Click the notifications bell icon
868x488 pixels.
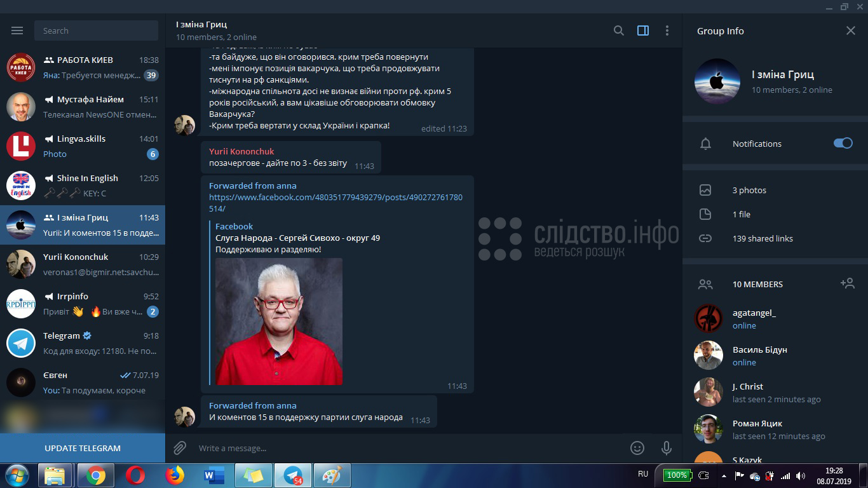pyautogui.click(x=705, y=144)
